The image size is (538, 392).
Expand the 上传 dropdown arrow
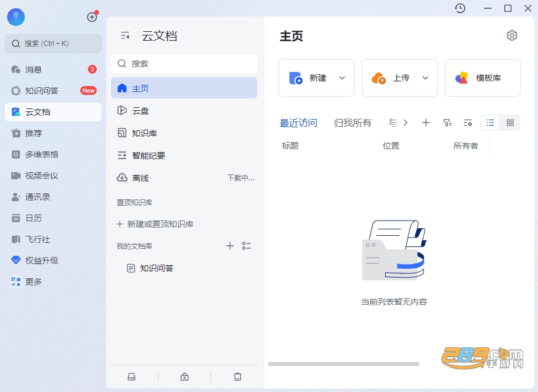pos(425,78)
